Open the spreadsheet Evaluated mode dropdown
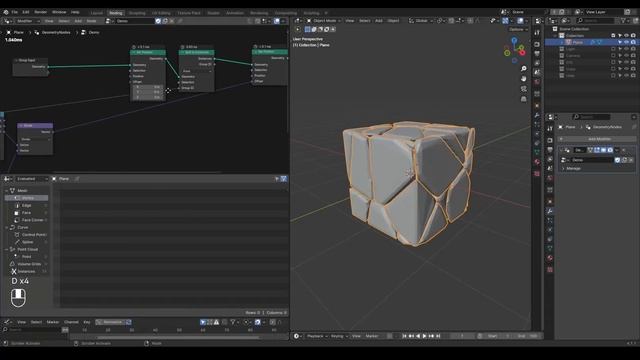 [x=31, y=179]
